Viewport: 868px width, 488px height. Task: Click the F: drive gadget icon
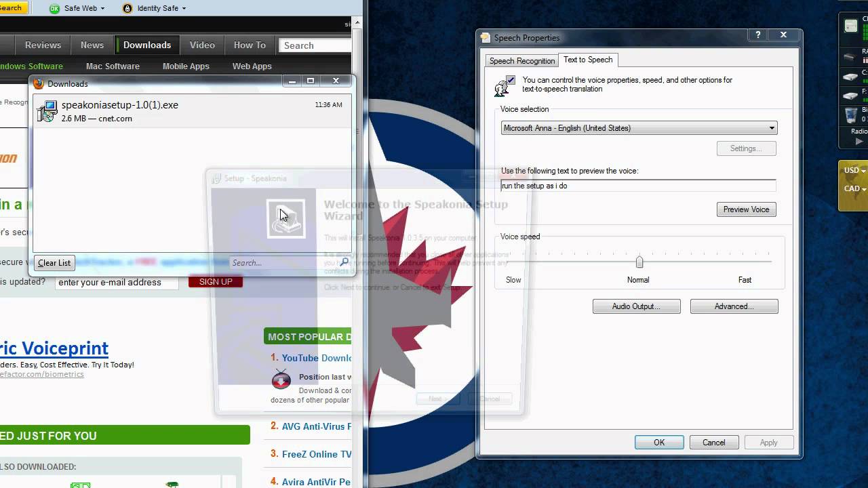850,96
